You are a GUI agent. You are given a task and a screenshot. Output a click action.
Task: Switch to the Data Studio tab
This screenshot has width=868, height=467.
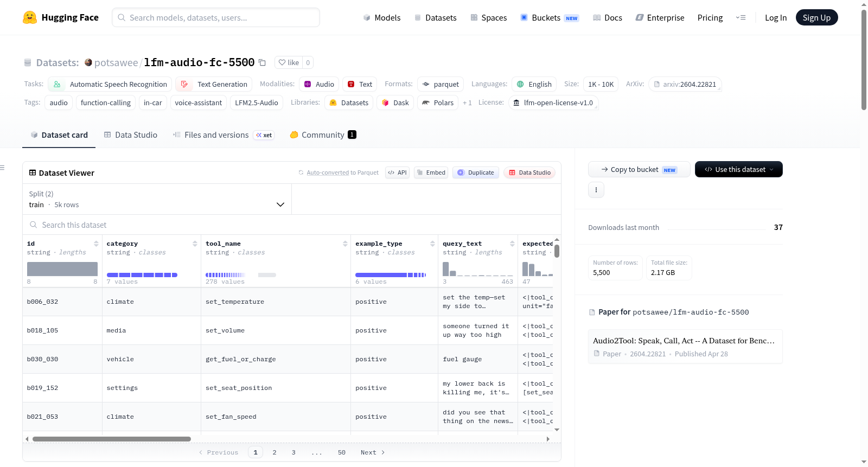point(131,135)
